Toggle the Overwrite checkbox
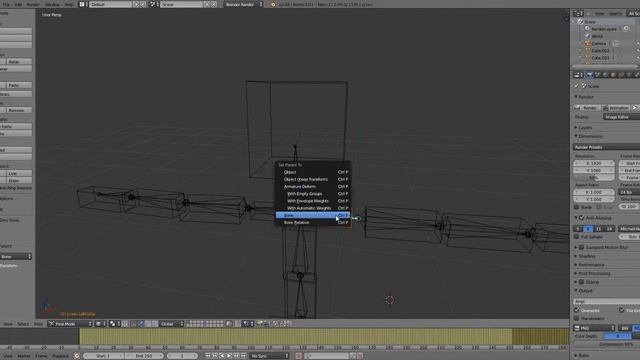 (x=577, y=311)
